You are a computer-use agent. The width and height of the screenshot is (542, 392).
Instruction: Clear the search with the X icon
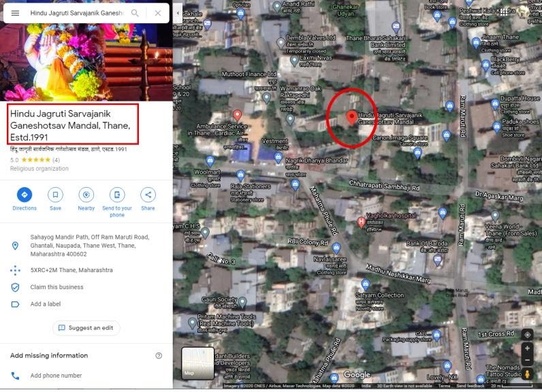point(158,13)
